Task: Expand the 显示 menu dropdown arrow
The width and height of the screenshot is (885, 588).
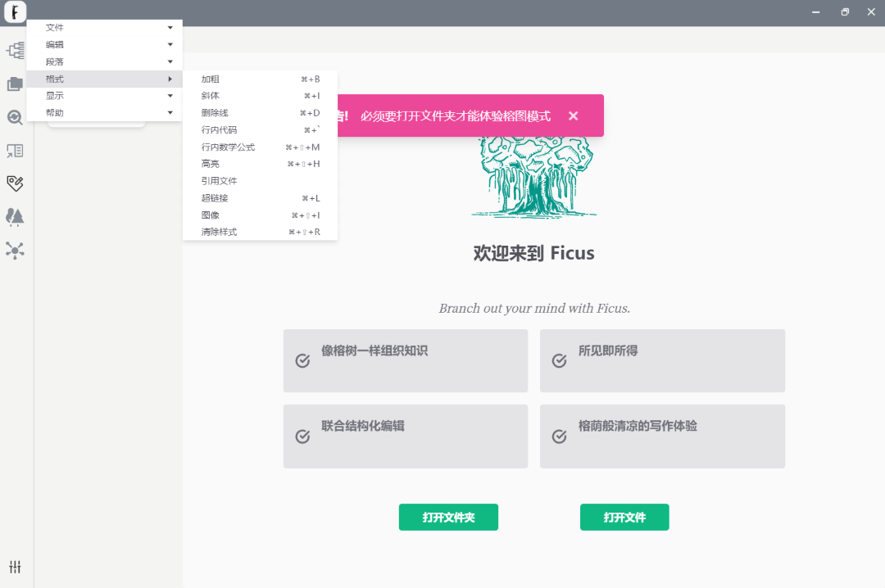Action: [170, 95]
